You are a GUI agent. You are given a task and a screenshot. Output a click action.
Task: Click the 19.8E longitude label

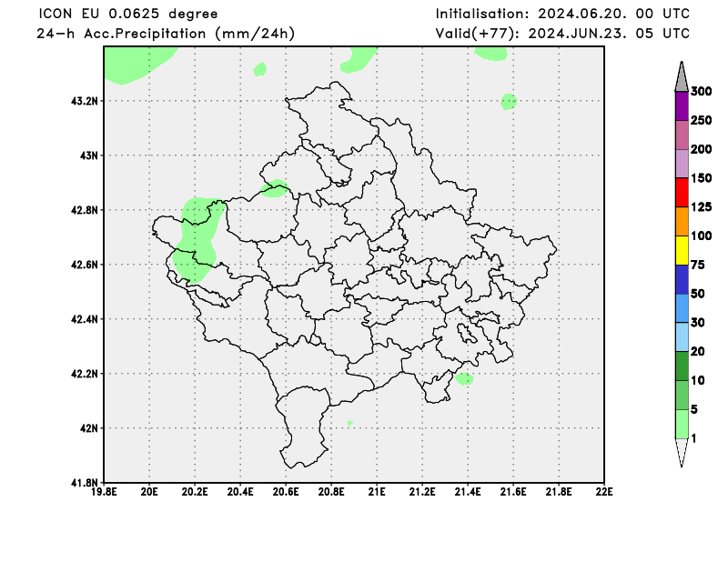[x=104, y=491]
